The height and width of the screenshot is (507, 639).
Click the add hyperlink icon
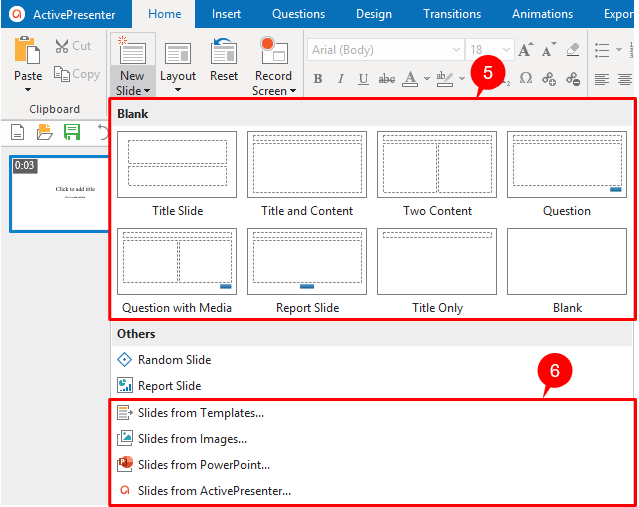click(x=549, y=79)
